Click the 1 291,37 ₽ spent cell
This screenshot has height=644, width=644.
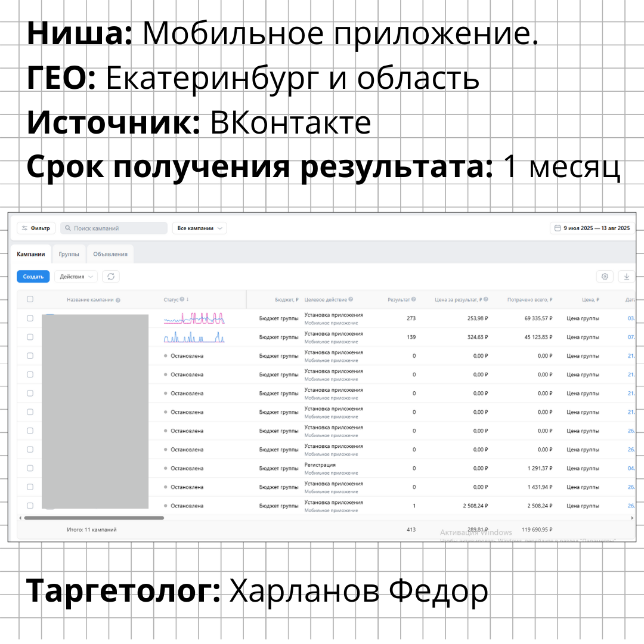click(540, 468)
